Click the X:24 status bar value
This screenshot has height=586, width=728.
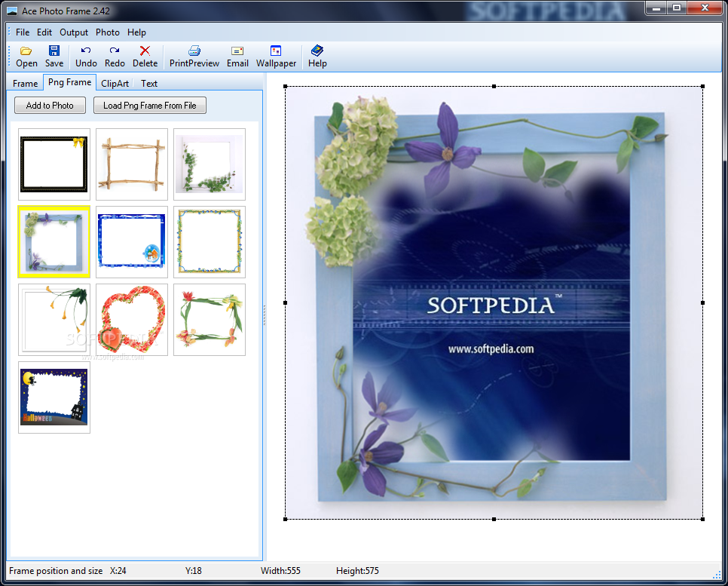[x=118, y=571]
